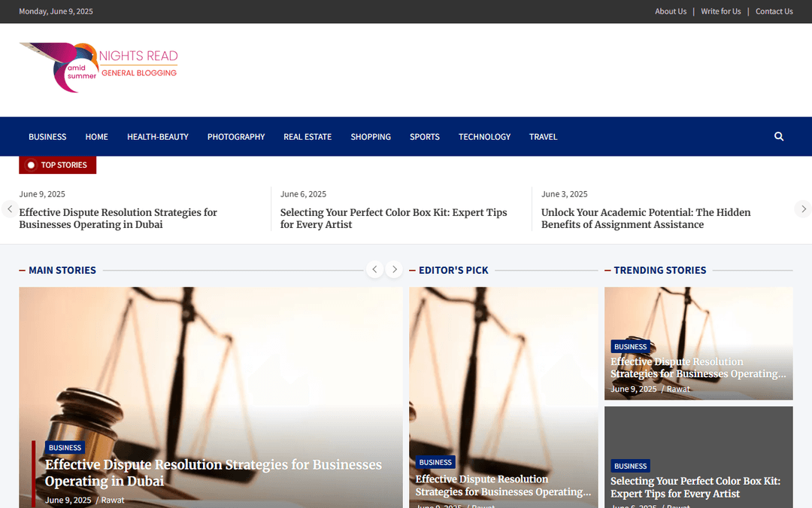Click the Trending Stories section heading
This screenshot has width=812, height=508.
click(660, 270)
